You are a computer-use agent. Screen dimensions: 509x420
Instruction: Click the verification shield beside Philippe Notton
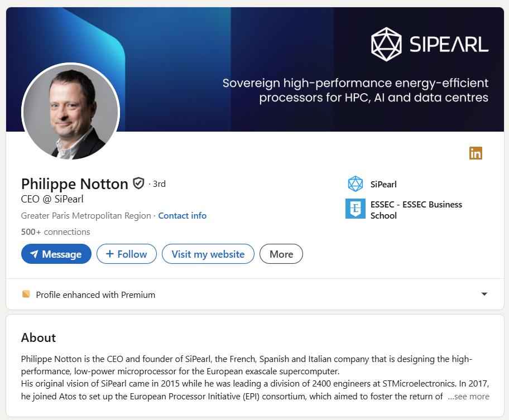138,184
